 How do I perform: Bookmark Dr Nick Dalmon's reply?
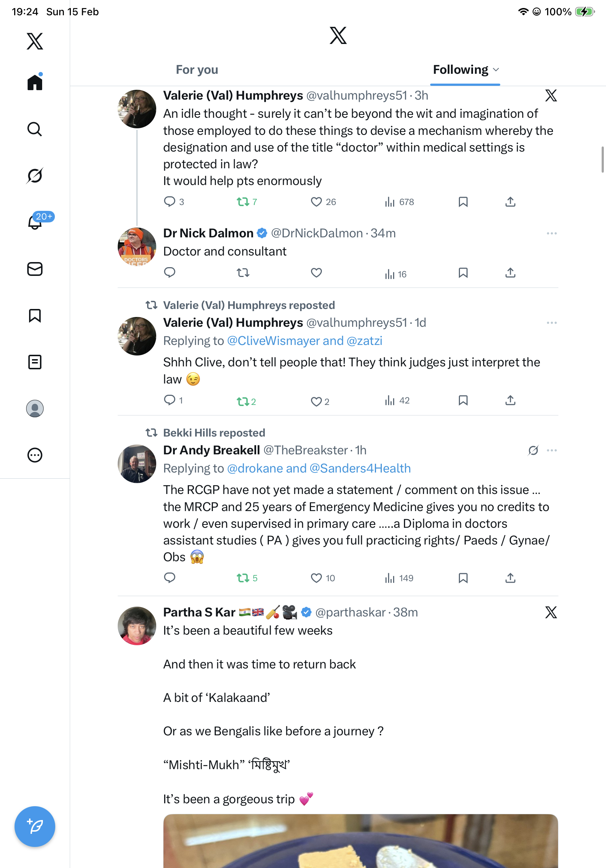tap(463, 273)
